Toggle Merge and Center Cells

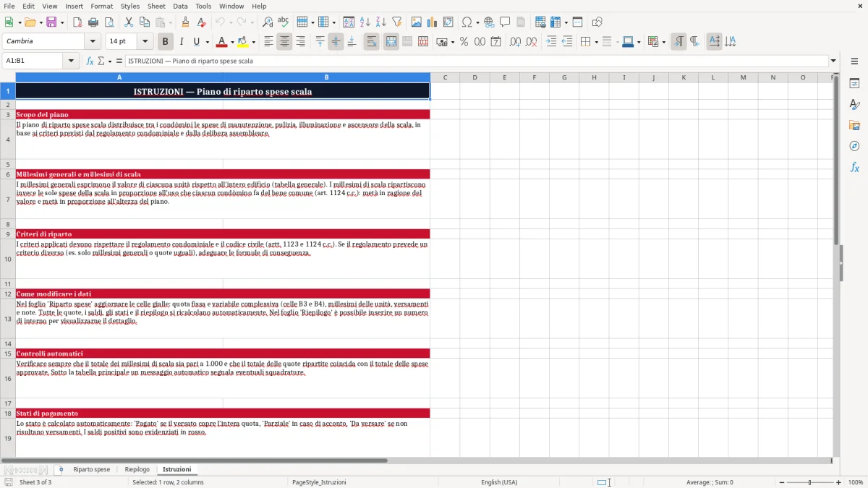391,42
